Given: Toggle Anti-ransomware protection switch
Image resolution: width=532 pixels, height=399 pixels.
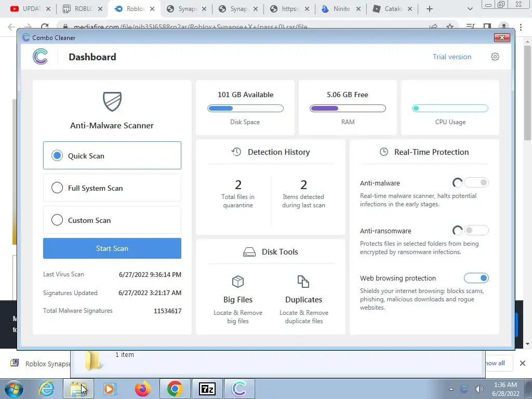Looking at the screenshot, I should pyautogui.click(x=476, y=230).
